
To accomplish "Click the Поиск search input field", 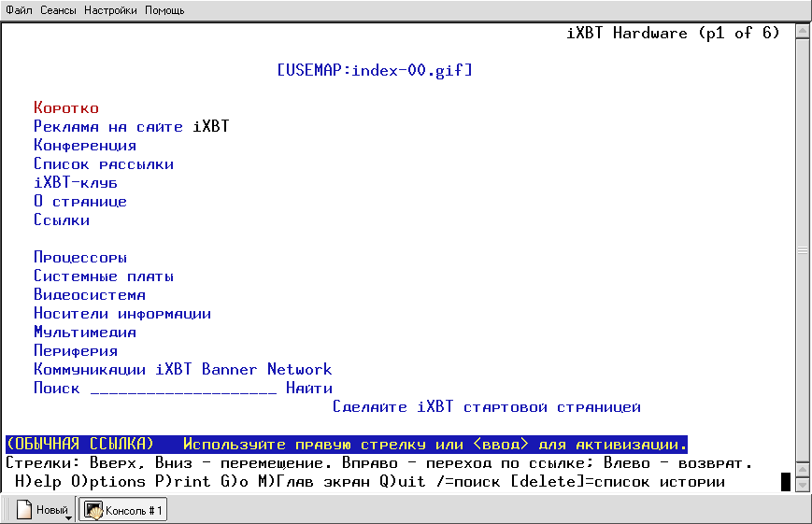I will pyautogui.click(x=183, y=389).
